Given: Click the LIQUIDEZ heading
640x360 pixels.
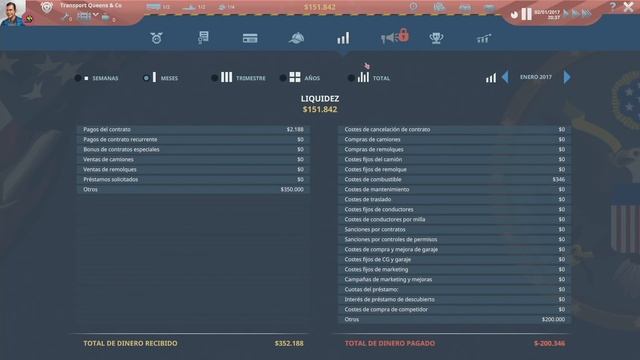Looking at the screenshot, I should [320, 99].
